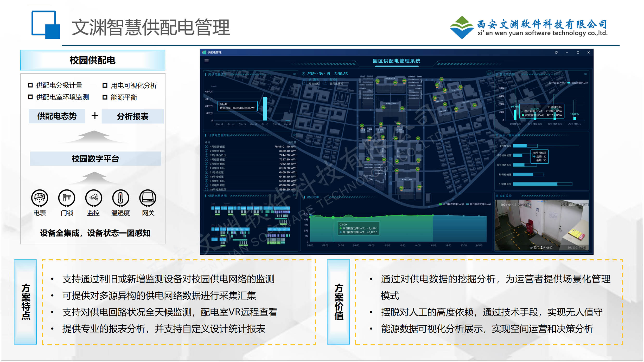Screen dimensions: 644x362
Task: Select ranking row 3号楼南低压
Action: pyautogui.click(x=250, y=164)
